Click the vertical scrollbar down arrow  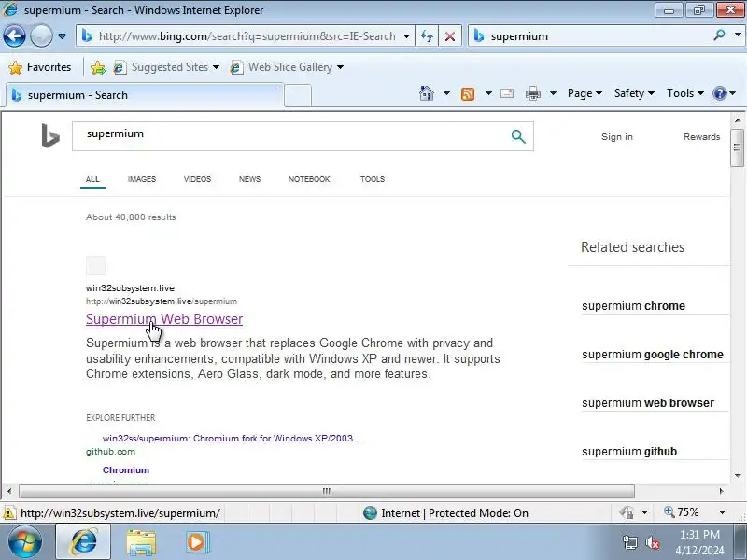coord(738,476)
